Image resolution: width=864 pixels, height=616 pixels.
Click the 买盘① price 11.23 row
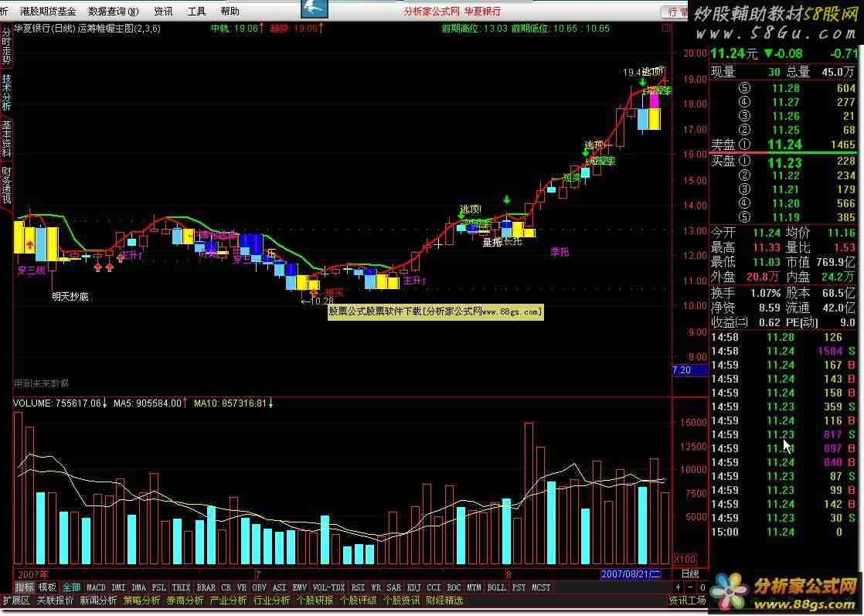pos(783,162)
